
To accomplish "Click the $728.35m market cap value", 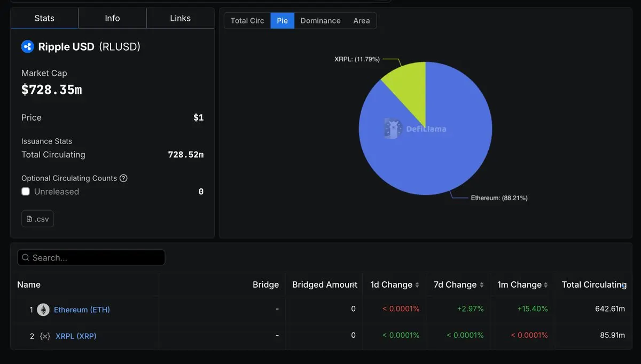I will 51,90.
